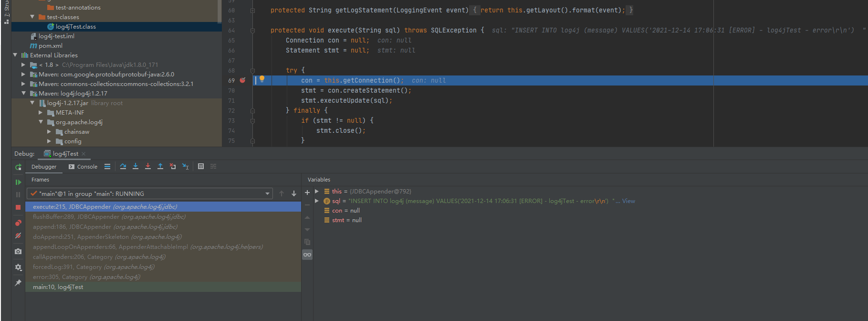Resume program with the green play icon
Image resolution: width=868 pixels, height=321 pixels.
point(18,182)
